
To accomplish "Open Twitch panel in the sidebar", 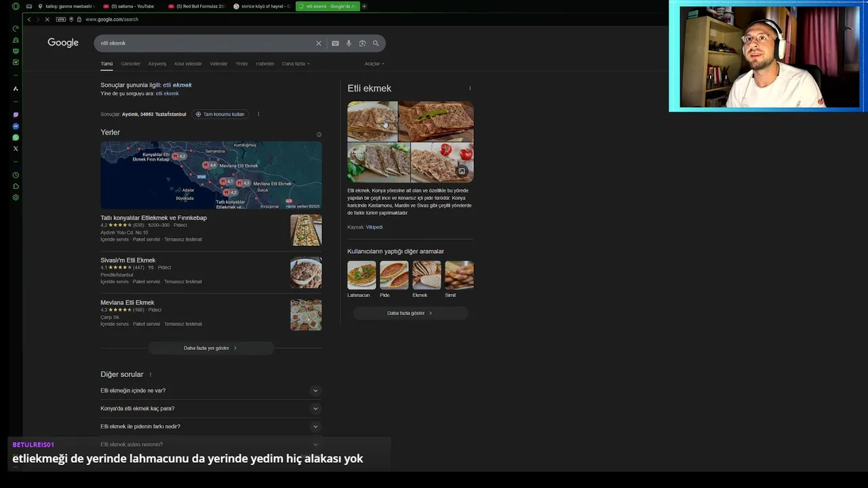I will click(x=16, y=115).
